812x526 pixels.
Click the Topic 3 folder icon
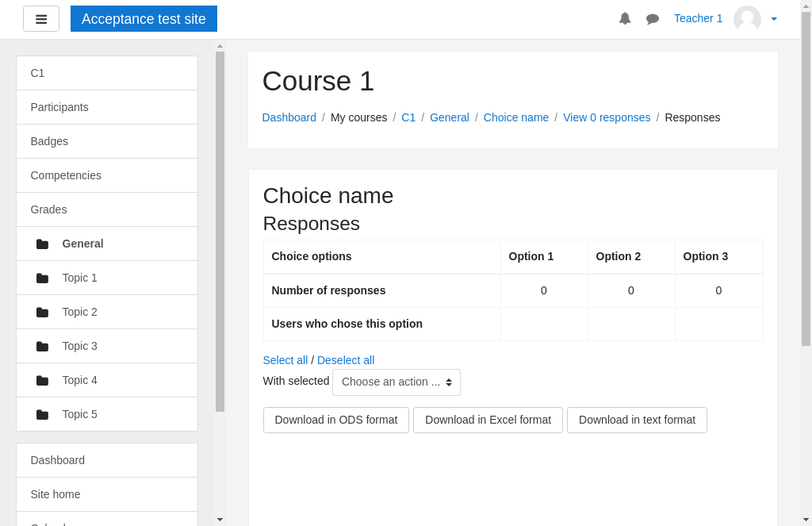[43, 347]
